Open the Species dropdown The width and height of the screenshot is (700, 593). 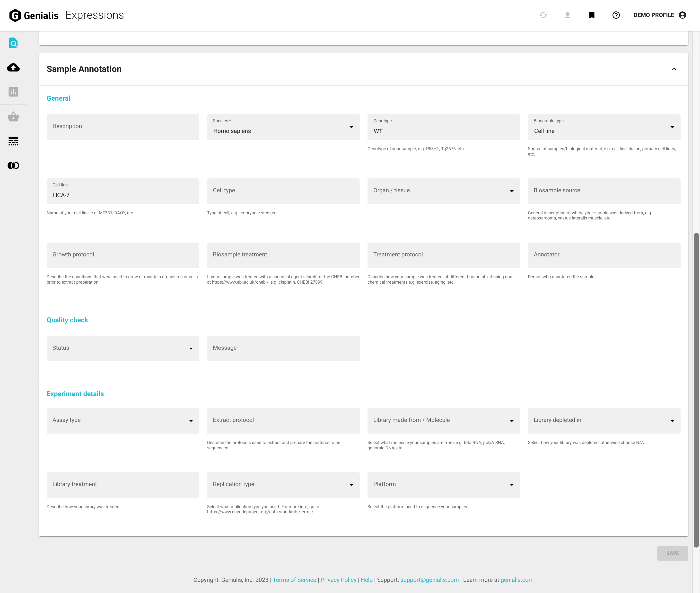pyautogui.click(x=351, y=127)
